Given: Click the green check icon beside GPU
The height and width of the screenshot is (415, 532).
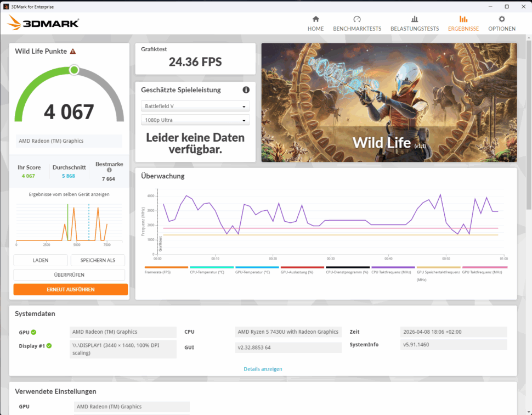Looking at the screenshot, I should pyautogui.click(x=33, y=332).
